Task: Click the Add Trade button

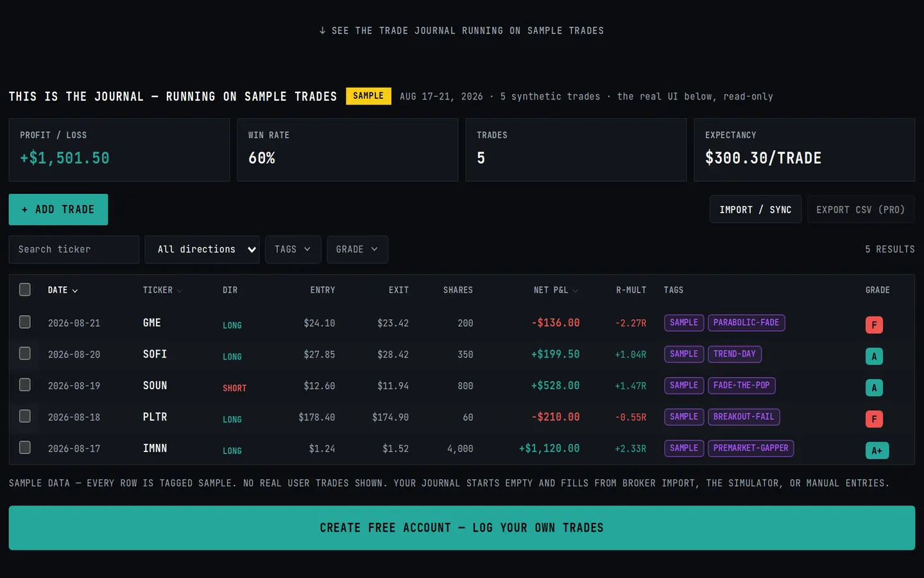Action: tap(58, 209)
